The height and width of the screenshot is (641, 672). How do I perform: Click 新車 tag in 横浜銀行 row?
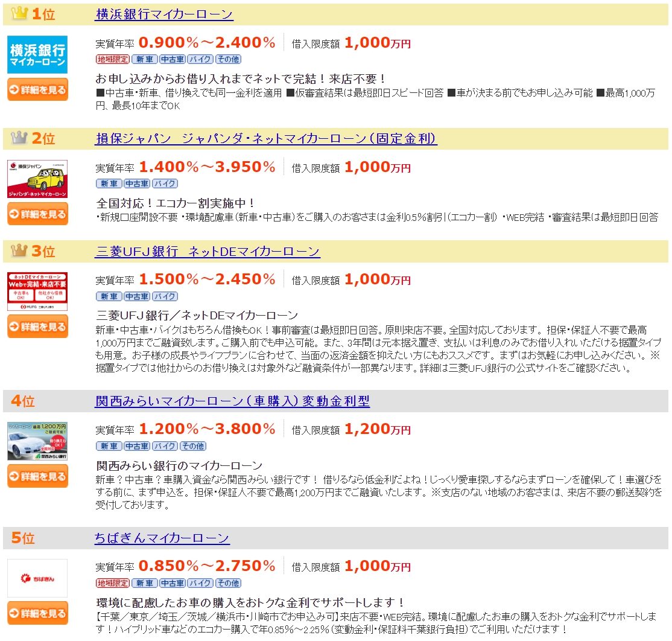pos(144,59)
